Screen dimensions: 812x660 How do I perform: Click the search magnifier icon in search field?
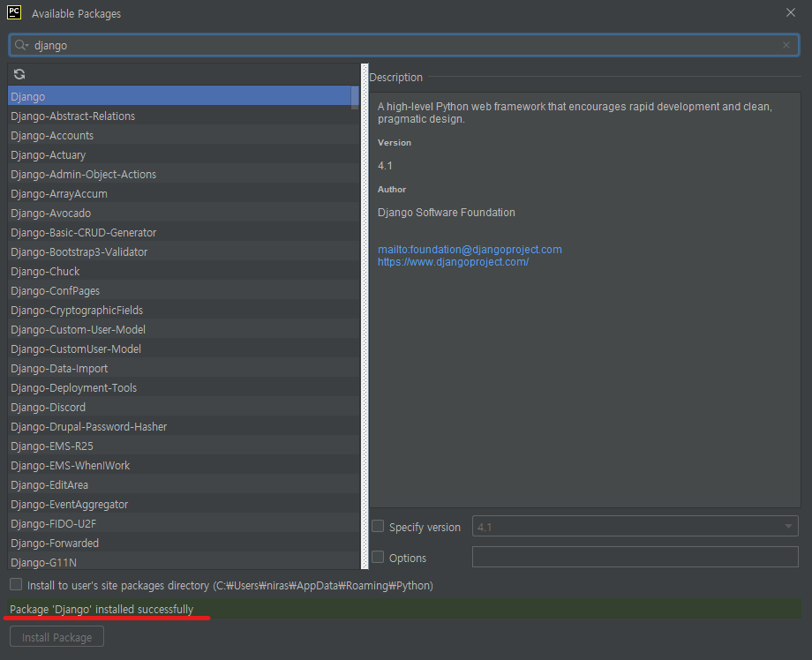pos(20,46)
